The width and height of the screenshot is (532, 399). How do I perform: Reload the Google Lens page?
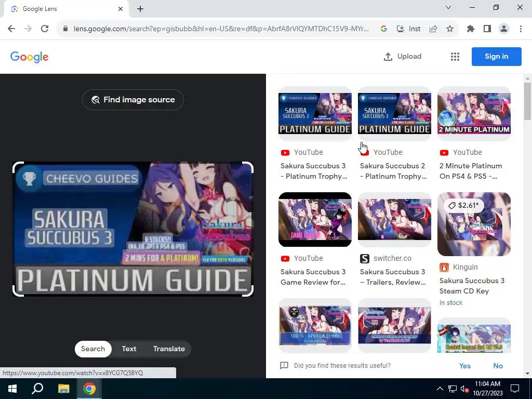[x=45, y=29]
